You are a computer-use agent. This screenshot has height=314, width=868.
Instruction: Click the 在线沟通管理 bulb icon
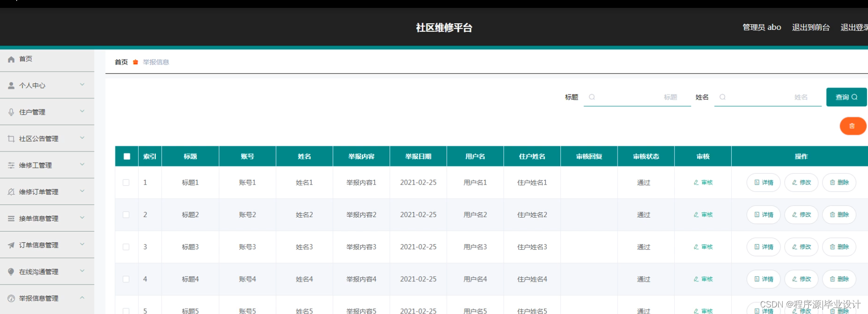11,272
